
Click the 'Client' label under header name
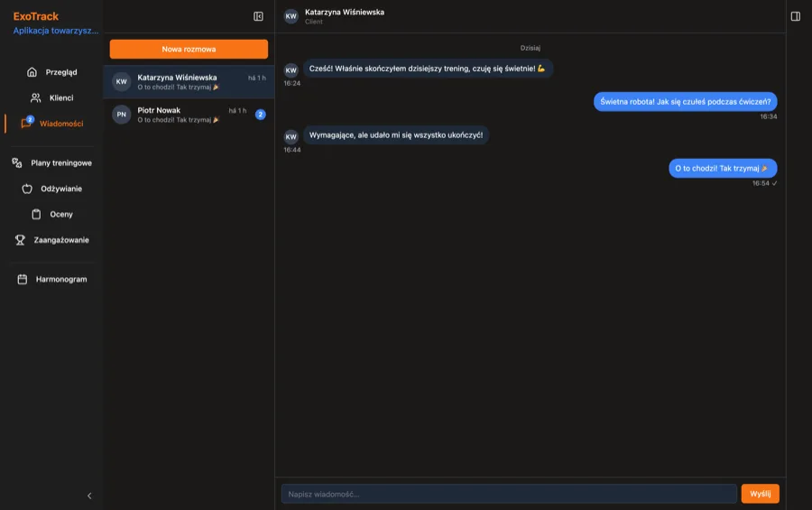click(x=314, y=22)
